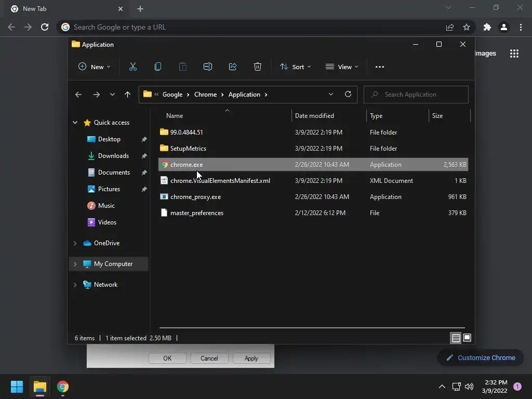Open Google apps grid icon
The height and width of the screenshot is (399, 532).
click(x=514, y=54)
